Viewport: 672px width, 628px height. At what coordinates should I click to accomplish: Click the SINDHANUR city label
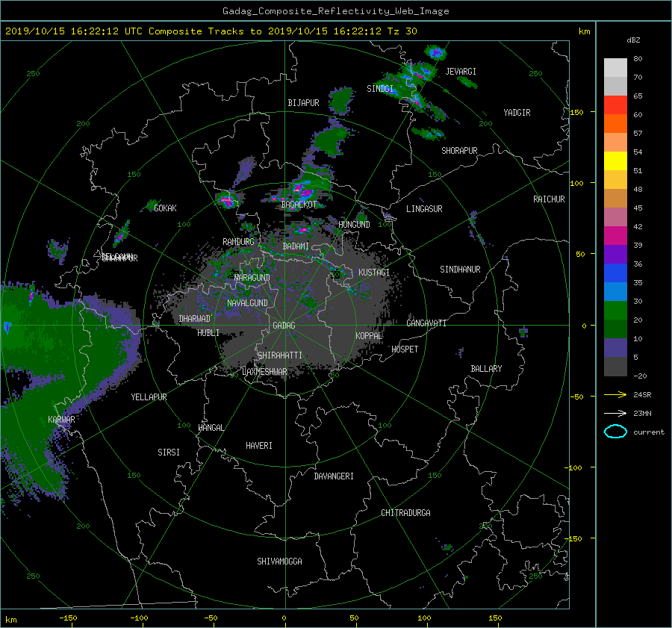(460, 270)
